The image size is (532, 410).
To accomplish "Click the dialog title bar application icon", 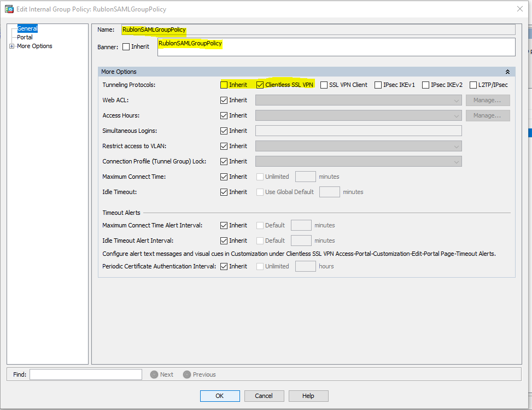I will pos(9,9).
